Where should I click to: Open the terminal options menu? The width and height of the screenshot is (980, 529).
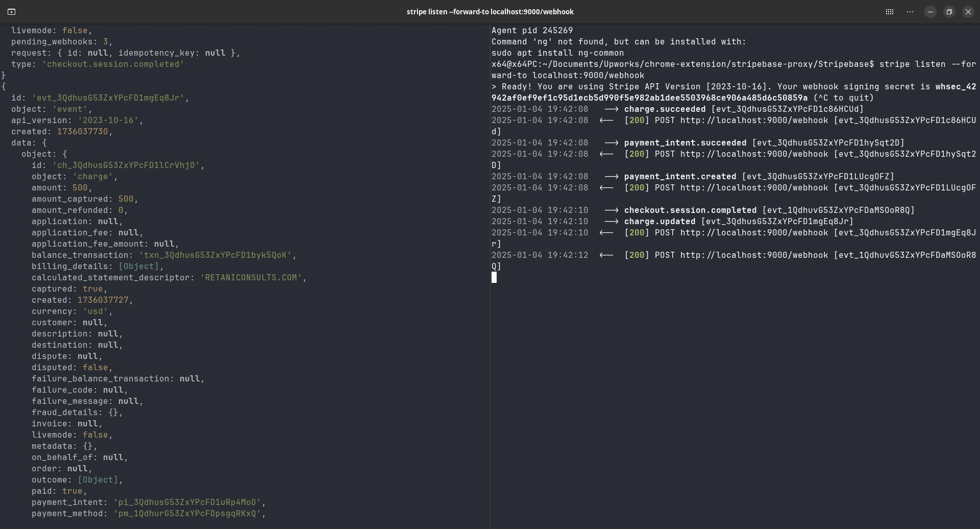[910, 11]
